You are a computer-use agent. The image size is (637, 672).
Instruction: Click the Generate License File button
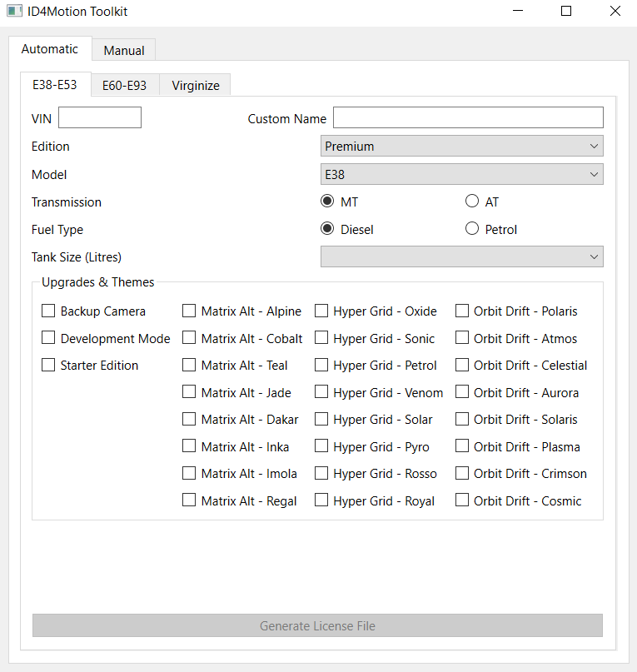[x=317, y=625]
